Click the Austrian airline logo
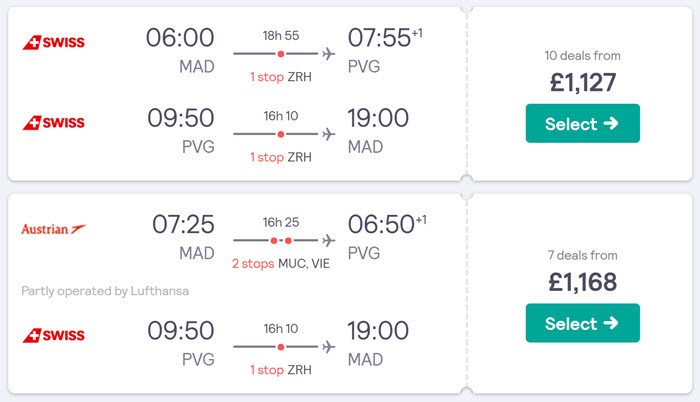This screenshot has width=700, height=402. coord(54,229)
